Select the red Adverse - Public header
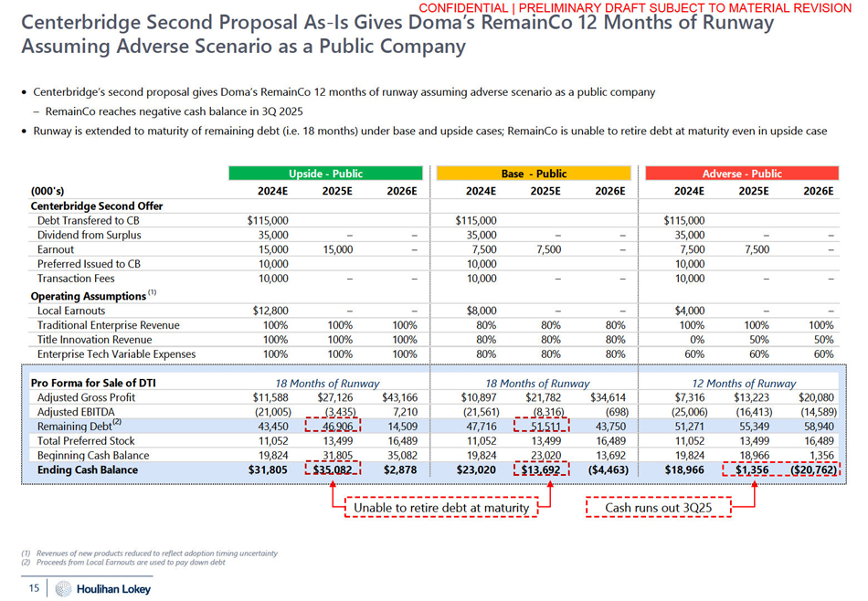Viewport: 868px width, 601px height. pyautogui.click(x=742, y=174)
